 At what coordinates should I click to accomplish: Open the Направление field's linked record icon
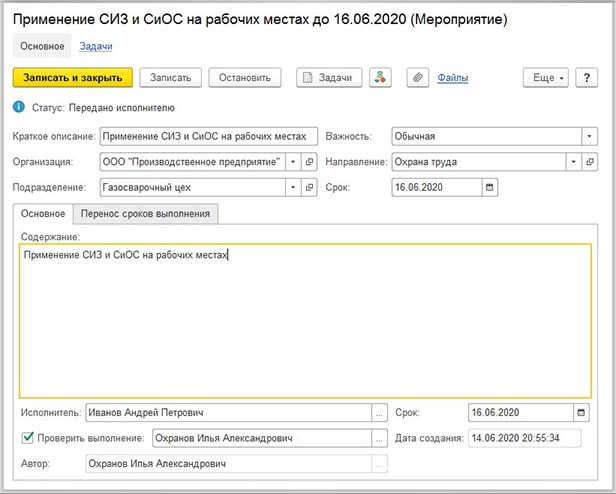point(590,162)
